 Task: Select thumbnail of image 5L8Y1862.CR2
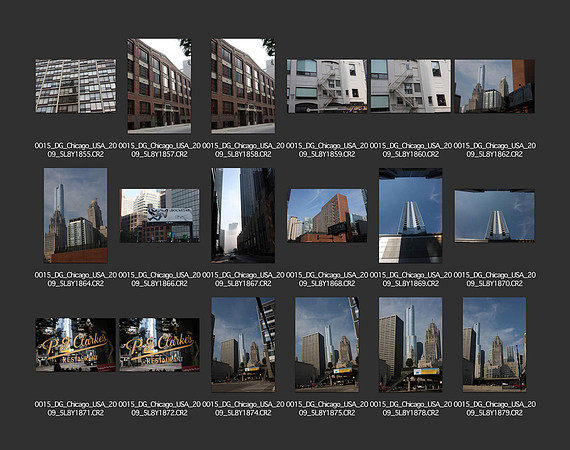pyautogui.click(x=494, y=86)
